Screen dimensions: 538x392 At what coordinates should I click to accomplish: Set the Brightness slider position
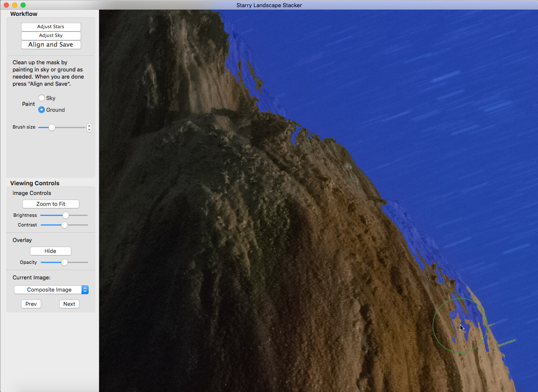(64, 215)
